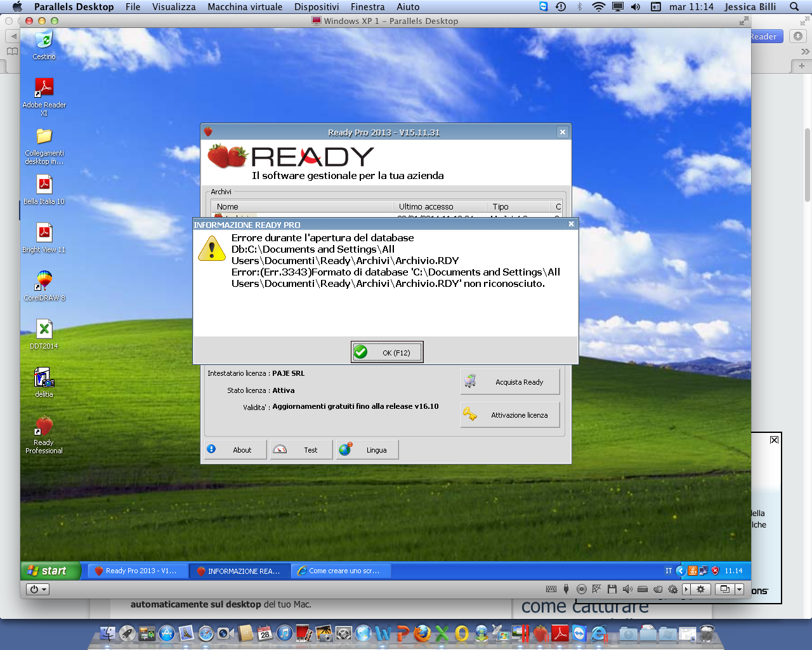Enter full screen for Parallels window

(743, 21)
